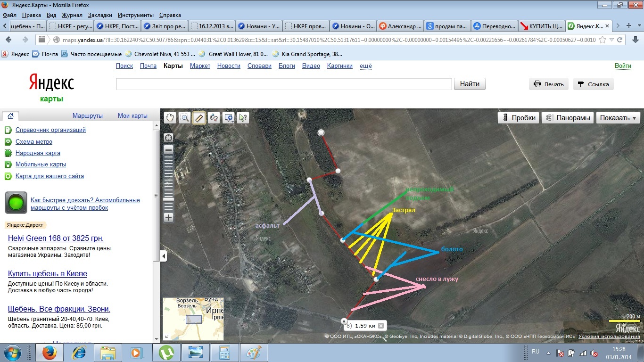
Task: Open Народная карта link
Action: (x=38, y=153)
